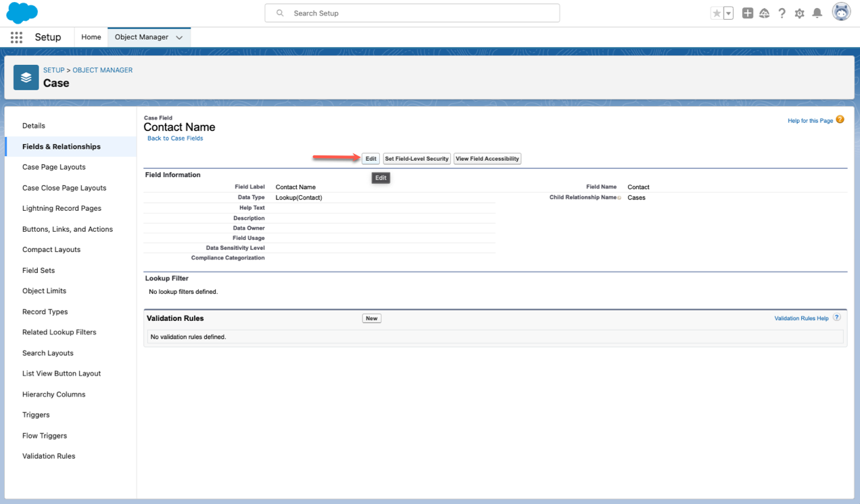This screenshot has height=504, width=860.
Task: Click Set Field-Level Security button
Action: [416, 159]
